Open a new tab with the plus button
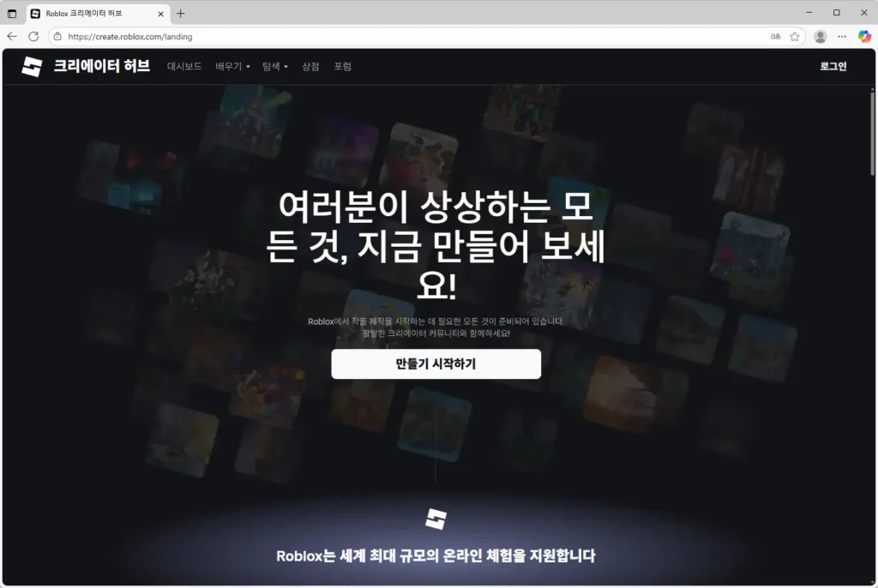Image resolution: width=878 pixels, height=588 pixels. pos(180,14)
